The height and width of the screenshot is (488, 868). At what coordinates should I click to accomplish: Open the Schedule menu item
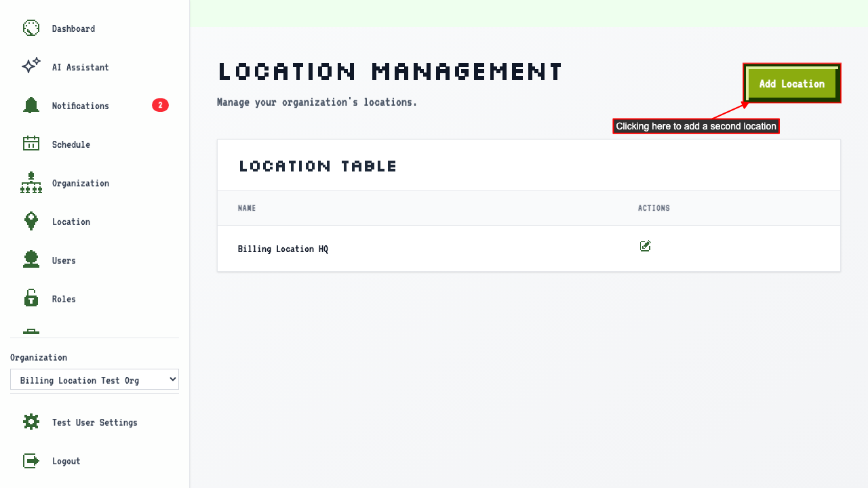95,144
